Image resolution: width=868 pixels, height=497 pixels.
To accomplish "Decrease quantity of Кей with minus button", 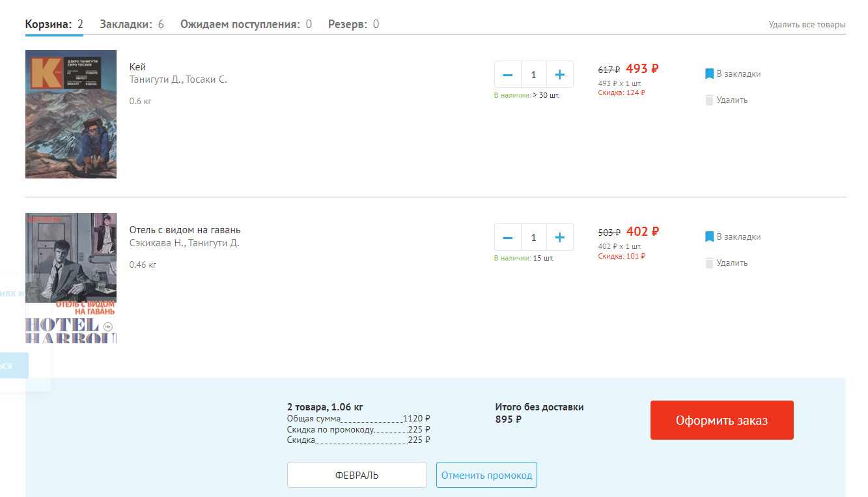I will [508, 75].
